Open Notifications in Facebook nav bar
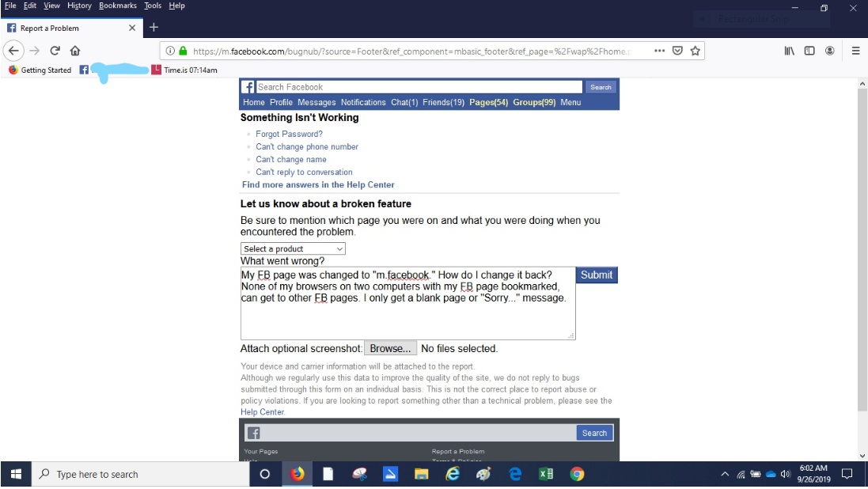Screen dimensions: 868x489 (363, 102)
